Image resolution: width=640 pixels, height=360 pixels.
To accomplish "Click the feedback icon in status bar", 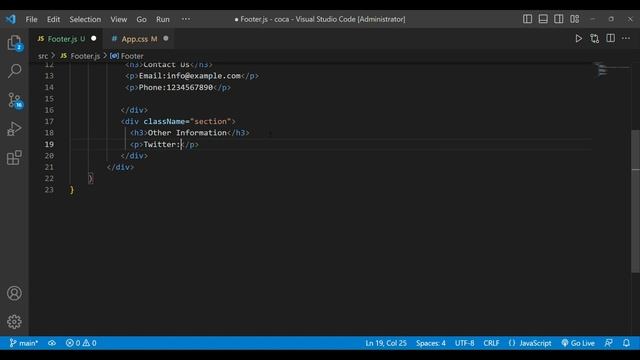I will pos(608,343).
